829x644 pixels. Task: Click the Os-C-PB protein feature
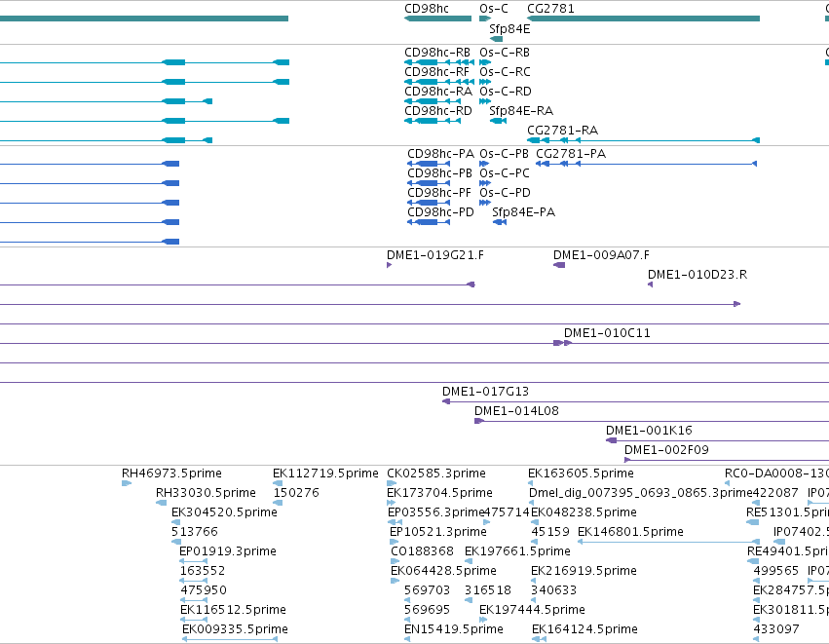click(484, 164)
